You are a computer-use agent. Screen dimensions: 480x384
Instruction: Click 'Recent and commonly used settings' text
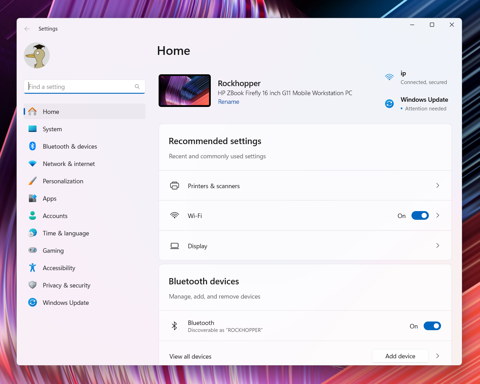pos(217,156)
